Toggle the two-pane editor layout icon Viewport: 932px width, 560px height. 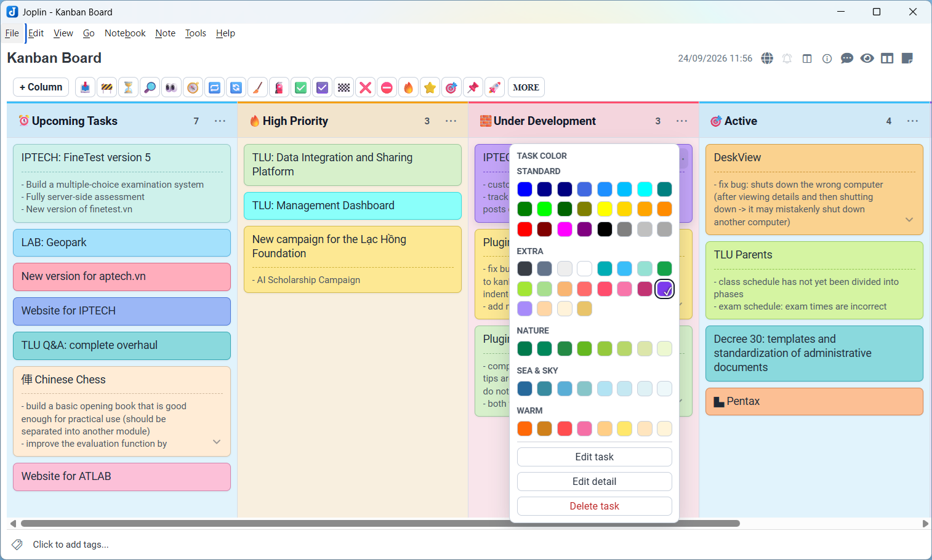click(887, 58)
